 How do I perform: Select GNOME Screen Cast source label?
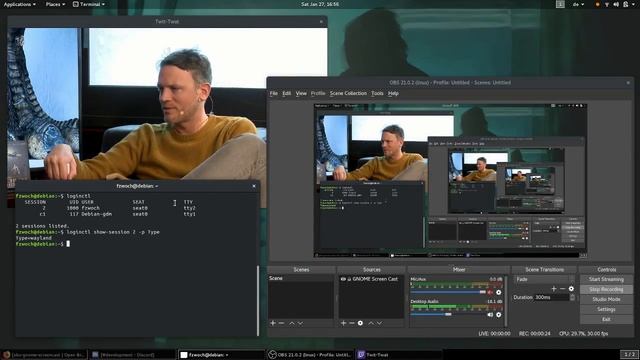pyautogui.click(x=375, y=279)
